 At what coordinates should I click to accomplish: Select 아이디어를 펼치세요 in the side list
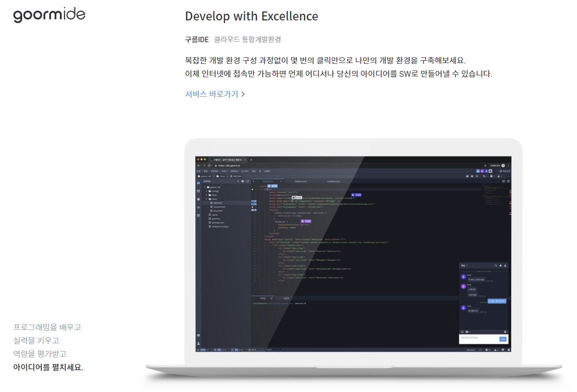[x=48, y=367]
